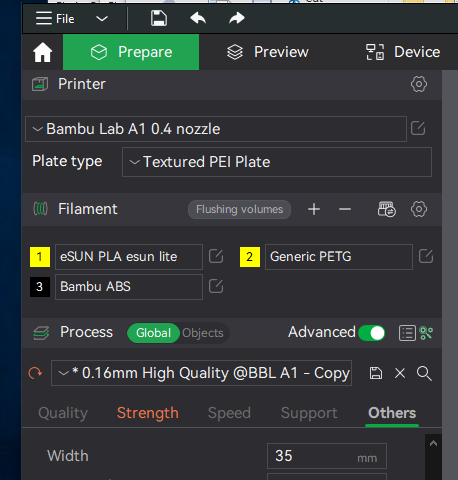
Task: Undo the last action
Action: tap(198, 18)
